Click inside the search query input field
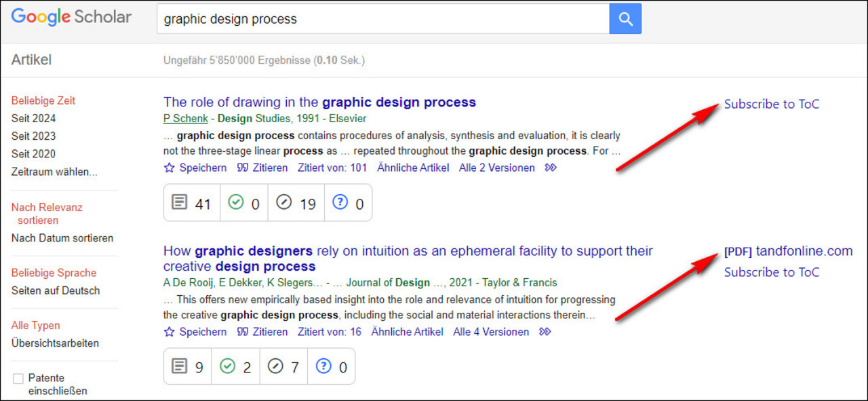The image size is (868, 401). coord(383,19)
